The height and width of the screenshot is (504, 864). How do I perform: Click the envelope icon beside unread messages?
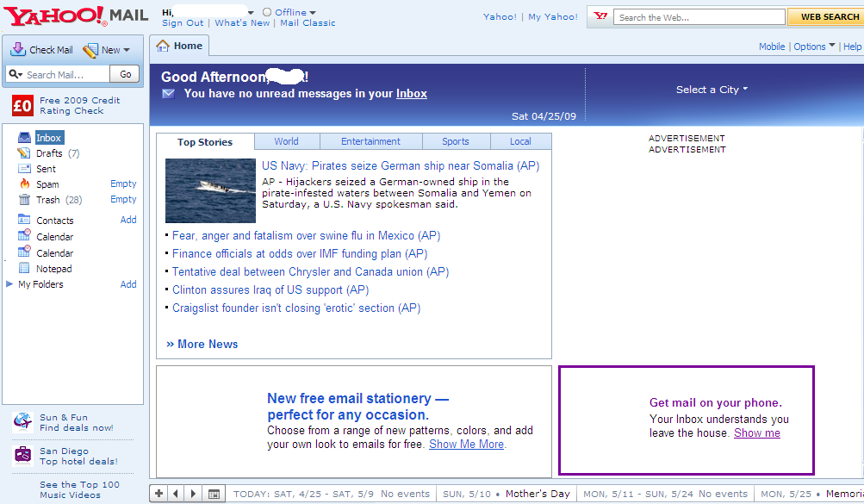click(169, 94)
